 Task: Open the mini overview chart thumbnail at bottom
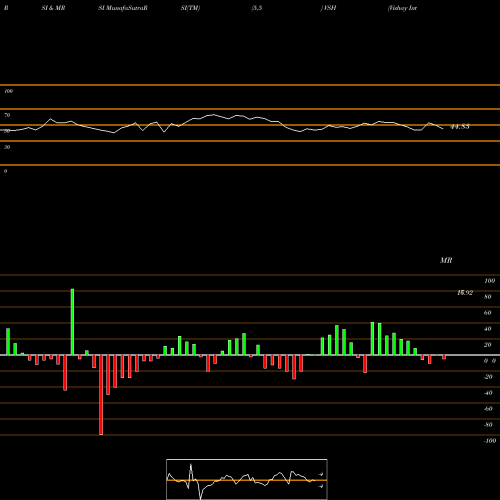[247, 479]
